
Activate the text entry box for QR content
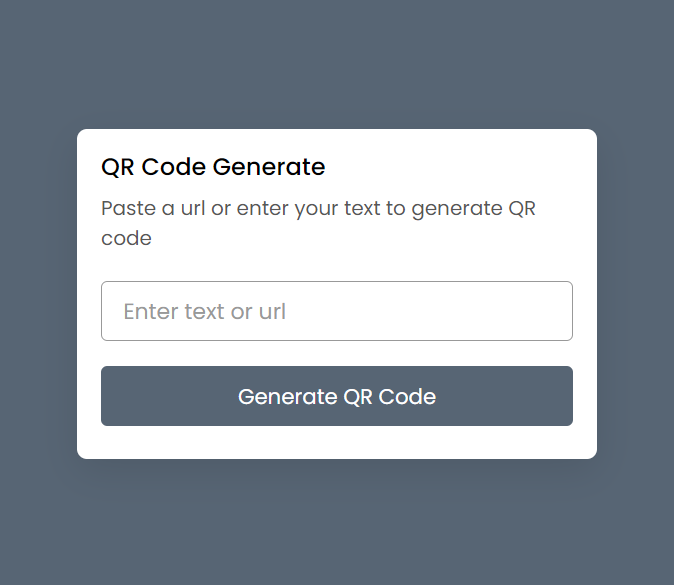point(336,311)
